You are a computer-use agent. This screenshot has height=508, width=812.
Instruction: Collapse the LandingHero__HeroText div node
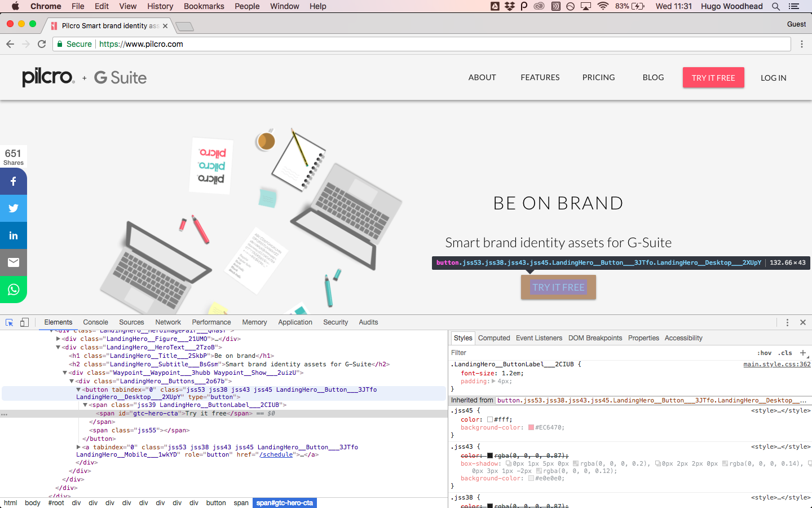[58, 347]
